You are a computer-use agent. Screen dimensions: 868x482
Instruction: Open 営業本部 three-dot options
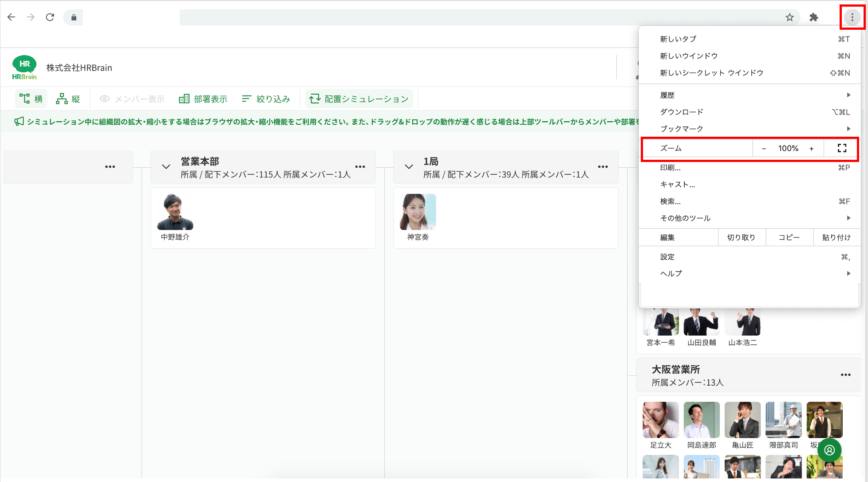click(x=360, y=167)
